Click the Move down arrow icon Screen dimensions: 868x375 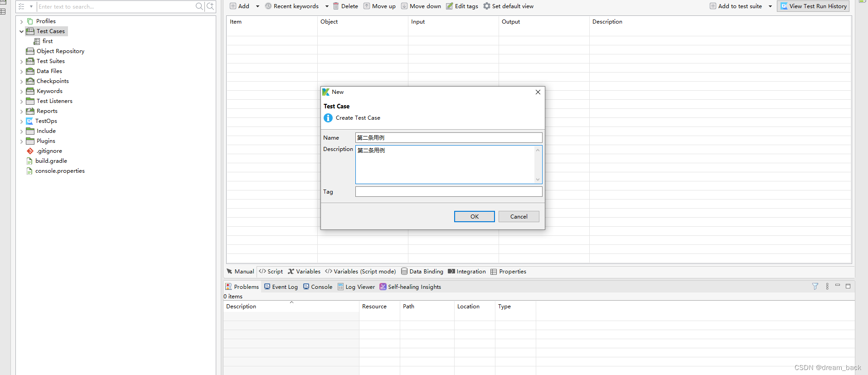click(404, 6)
